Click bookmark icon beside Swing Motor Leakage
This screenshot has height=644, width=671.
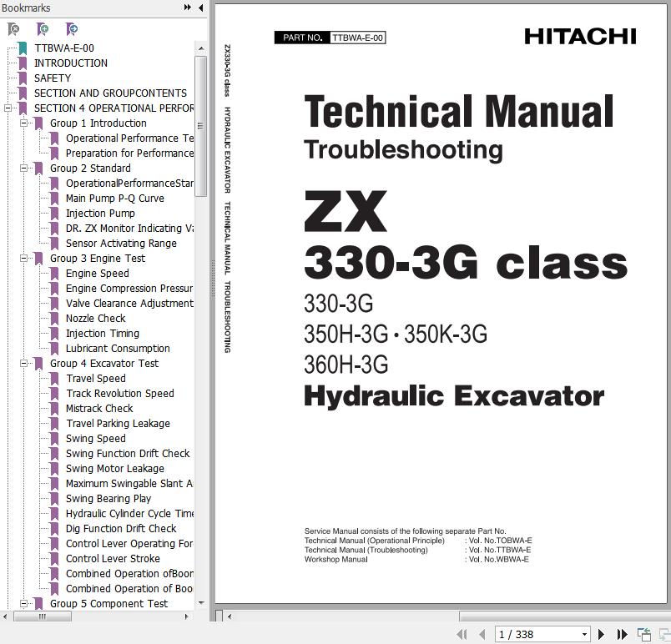point(54,469)
